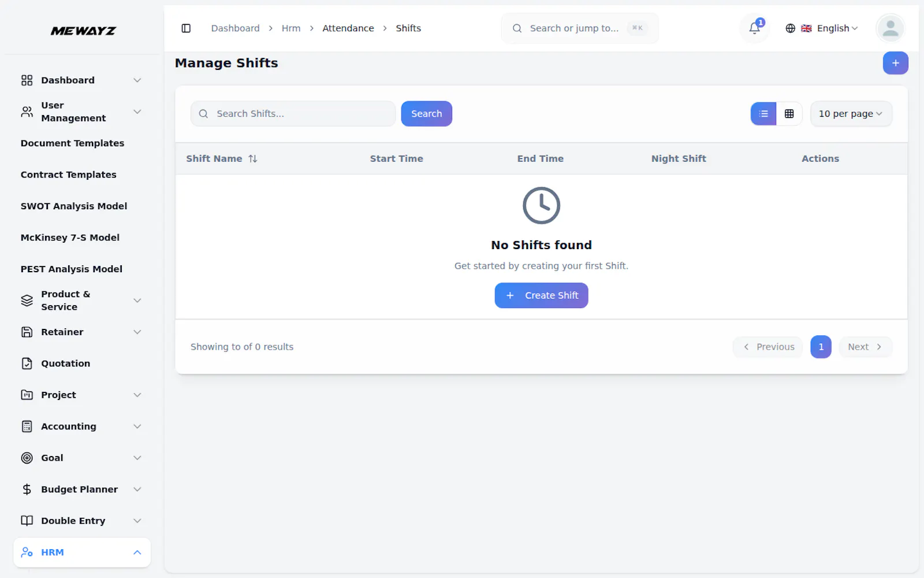Click the Search button

[426, 114]
